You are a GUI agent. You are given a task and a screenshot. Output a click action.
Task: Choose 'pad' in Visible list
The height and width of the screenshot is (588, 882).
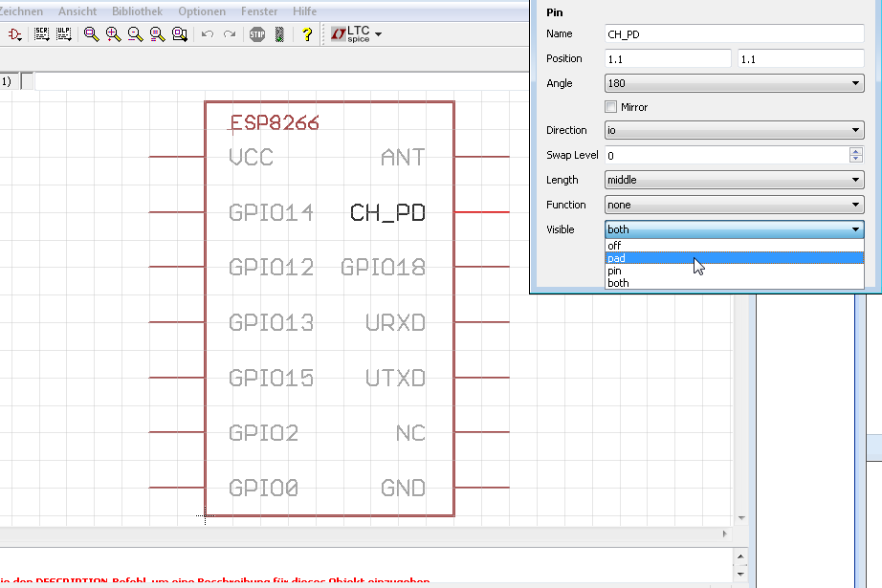(x=734, y=258)
